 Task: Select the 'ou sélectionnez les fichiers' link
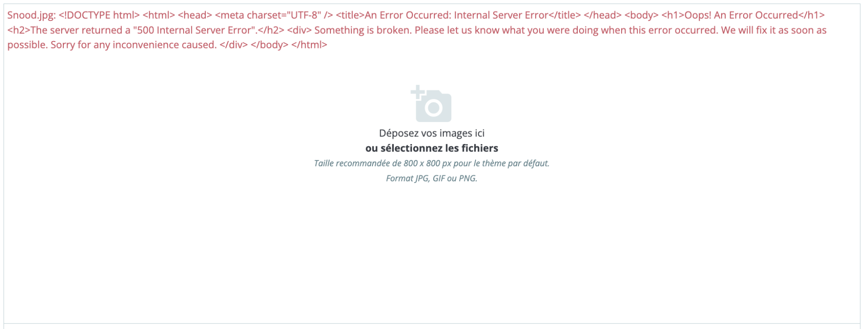[432, 148]
